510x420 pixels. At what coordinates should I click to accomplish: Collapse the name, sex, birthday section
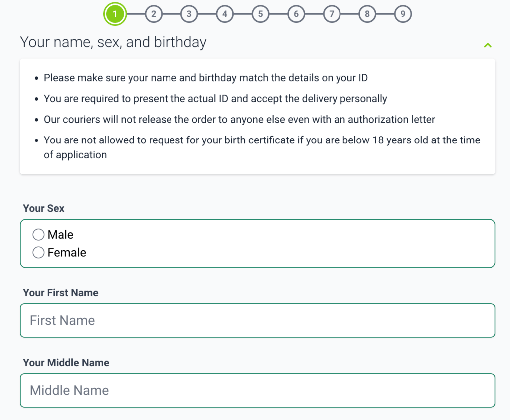click(488, 45)
